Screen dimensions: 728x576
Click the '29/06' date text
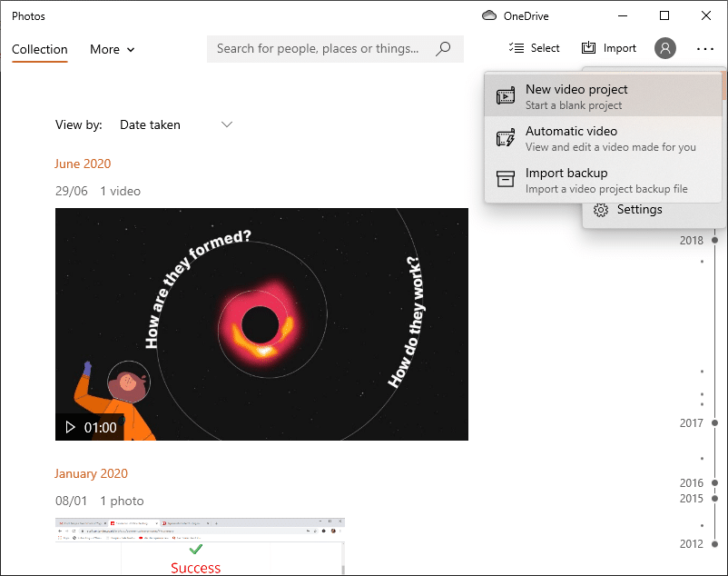click(x=72, y=191)
